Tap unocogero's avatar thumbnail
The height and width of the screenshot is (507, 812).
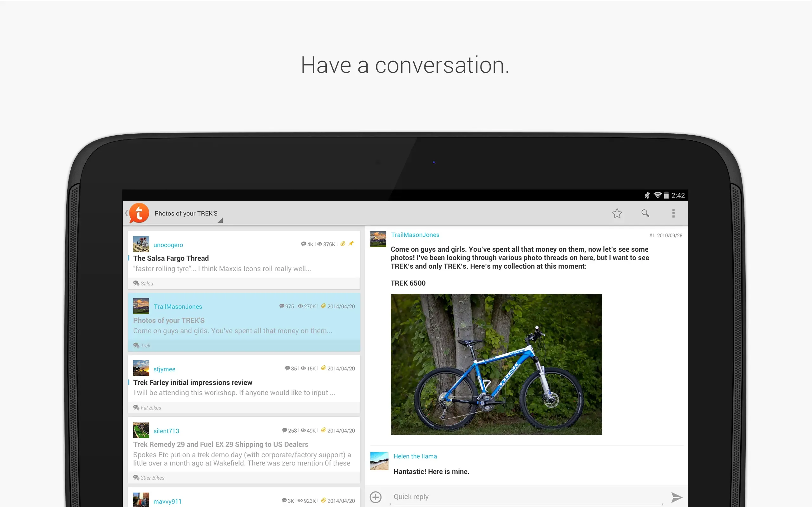pyautogui.click(x=141, y=244)
